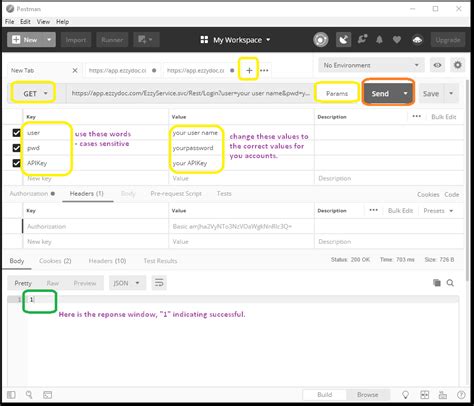
Task: Open the Test Results tab
Action: pos(160,261)
